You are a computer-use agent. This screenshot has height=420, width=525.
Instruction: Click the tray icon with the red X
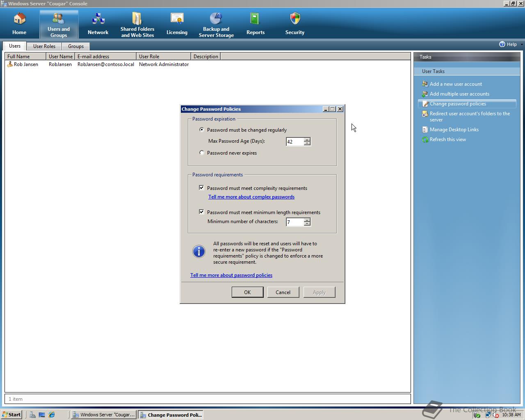coord(495,415)
